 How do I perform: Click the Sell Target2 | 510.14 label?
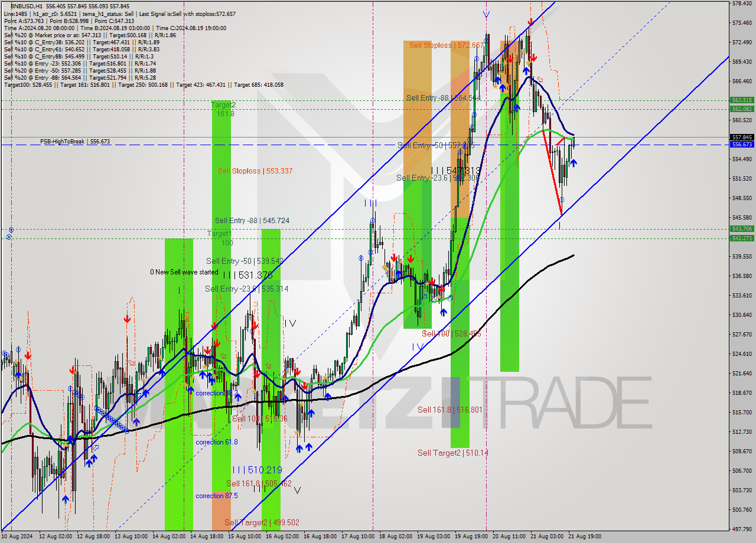point(453,453)
